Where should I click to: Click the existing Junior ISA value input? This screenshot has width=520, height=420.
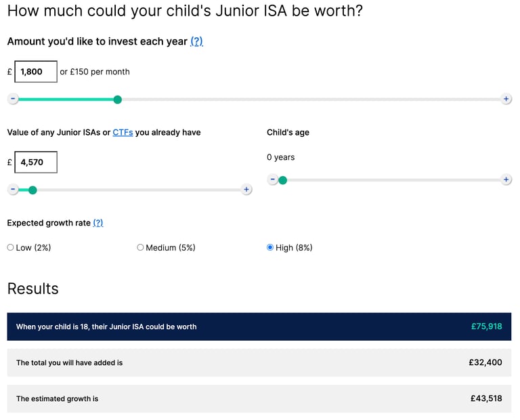[36, 163]
